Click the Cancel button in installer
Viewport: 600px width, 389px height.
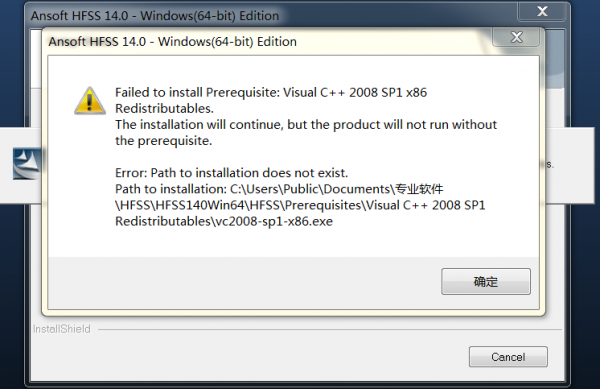(508, 357)
